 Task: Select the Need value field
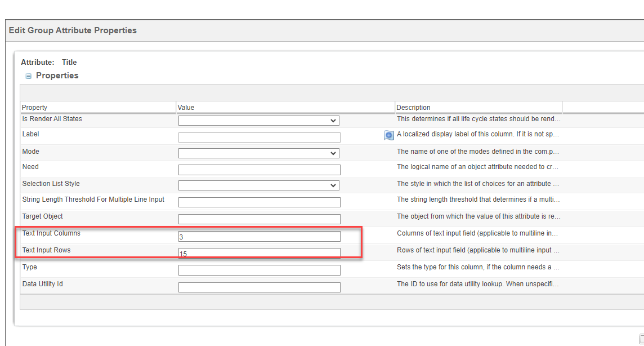coord(259,170)
